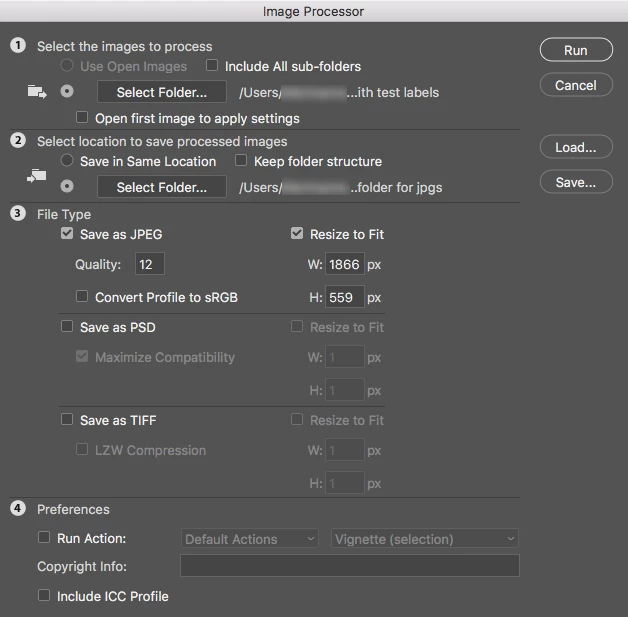Screen dimensions: 628x617
Task: Click the TIFF height field
Action: (345, 483)
